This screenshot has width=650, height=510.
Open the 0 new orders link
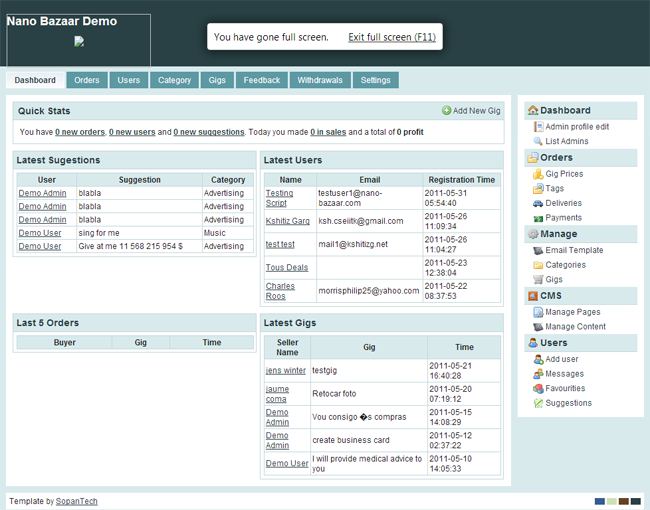pos(80,132)
